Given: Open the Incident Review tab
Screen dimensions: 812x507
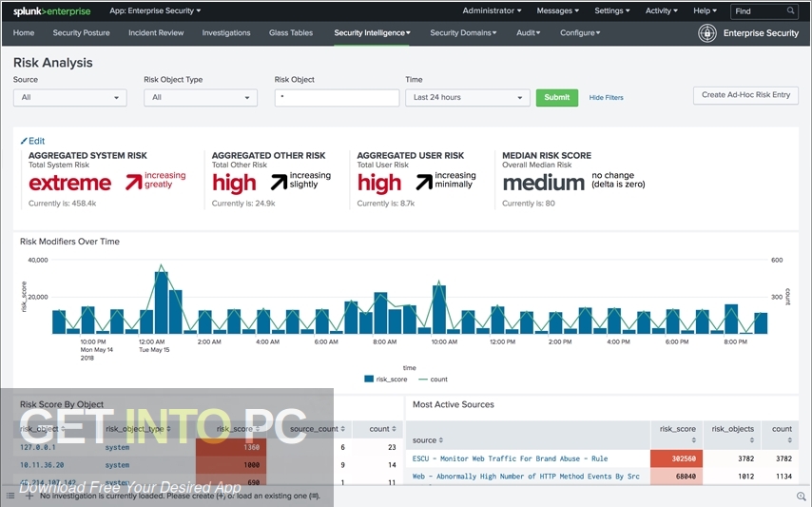Looking at the screenshot, I should pos(156,32).
